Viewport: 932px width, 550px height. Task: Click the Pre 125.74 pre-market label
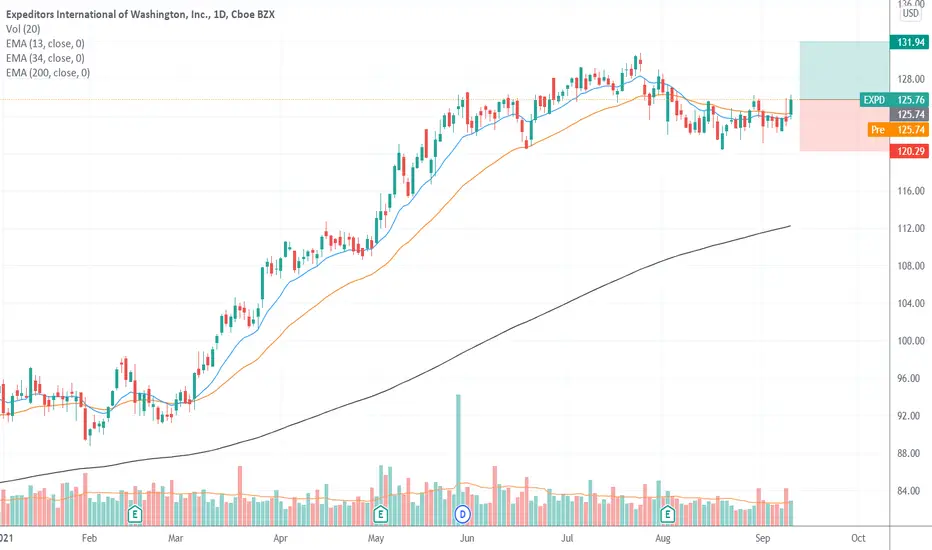(898, 130)
